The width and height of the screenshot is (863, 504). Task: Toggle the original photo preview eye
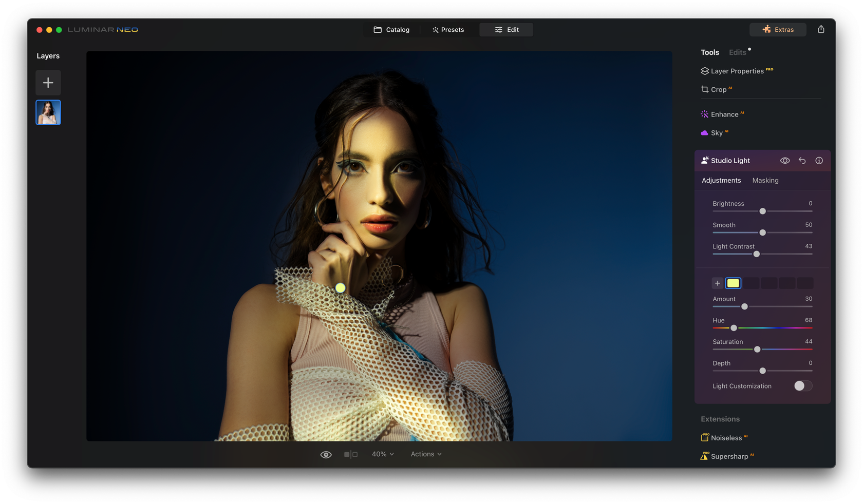pyautogui.click(x=326, y=454)
